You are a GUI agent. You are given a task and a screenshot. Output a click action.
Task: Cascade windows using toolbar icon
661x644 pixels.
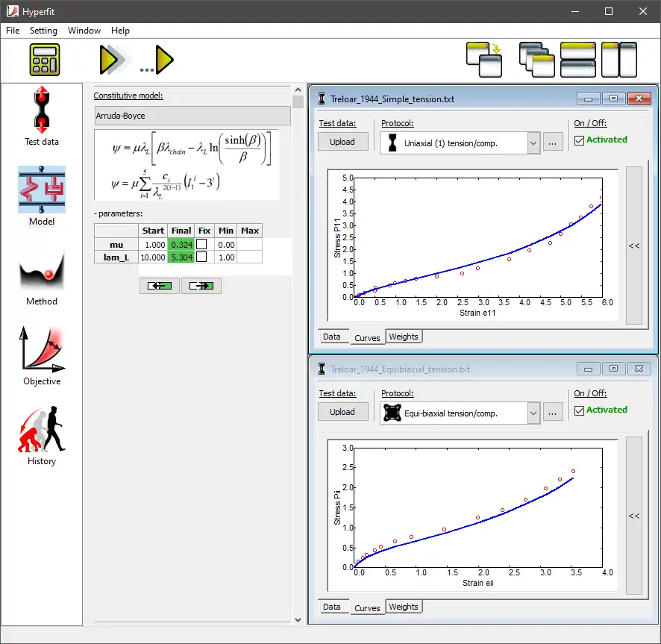(536, 60)
